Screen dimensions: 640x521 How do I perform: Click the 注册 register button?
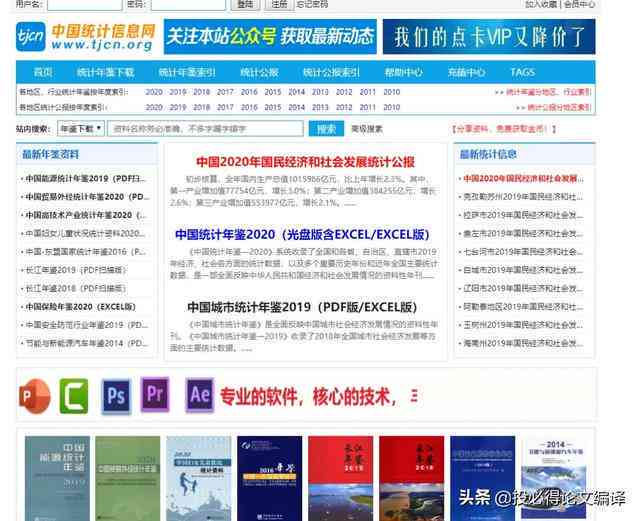coord(280,4)
